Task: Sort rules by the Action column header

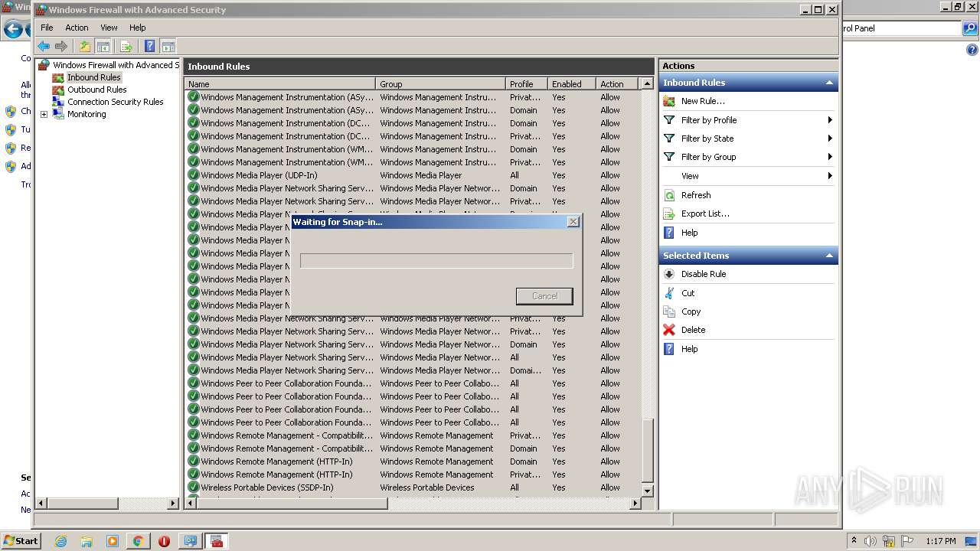Action: pos(617,84)
